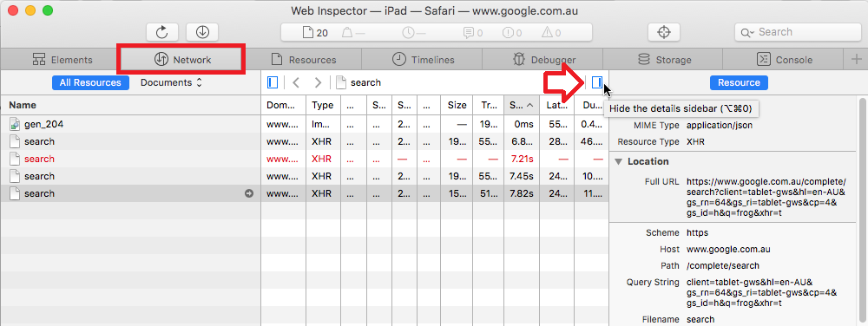Screen dimensions: 868x326
Task: Sort by the Size column header
Action: pos(457,105)
